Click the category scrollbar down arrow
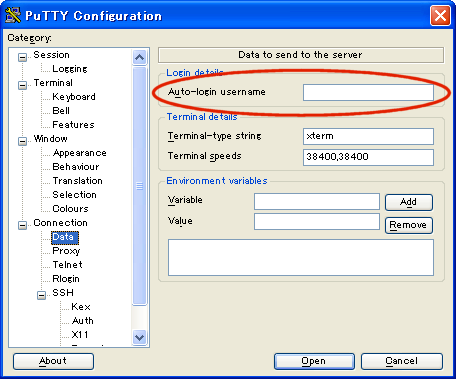The width and height of the screenshot is (456, 379). pos(139,337)
